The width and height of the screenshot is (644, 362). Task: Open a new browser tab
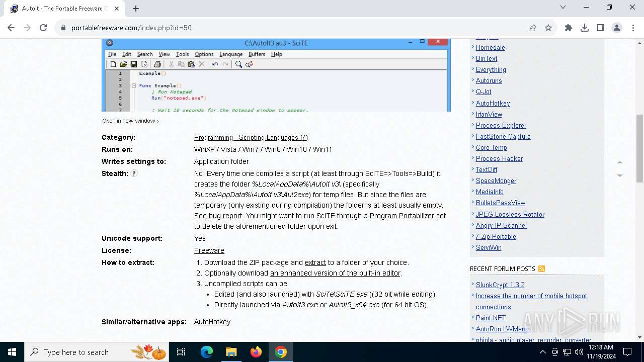pyautogui.click(x=136, y=9)
